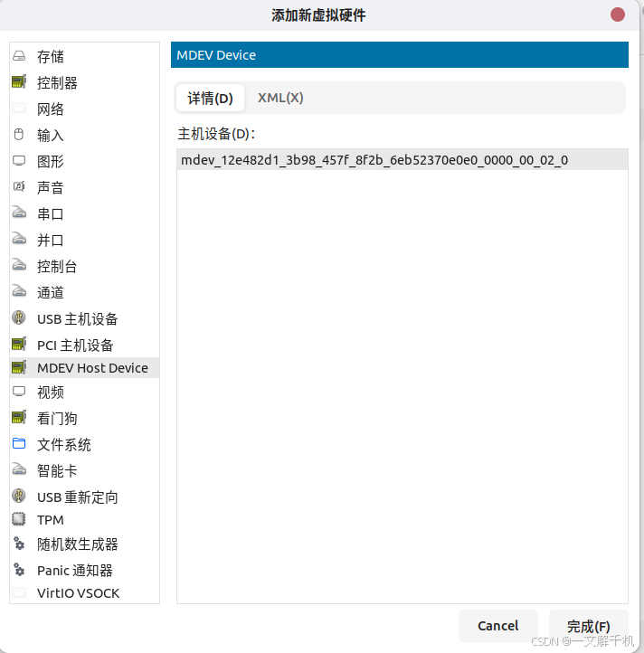This screenshot has height=653, width=644.
Task: Select the 文件系统 entry
Action: click(84, 444)
